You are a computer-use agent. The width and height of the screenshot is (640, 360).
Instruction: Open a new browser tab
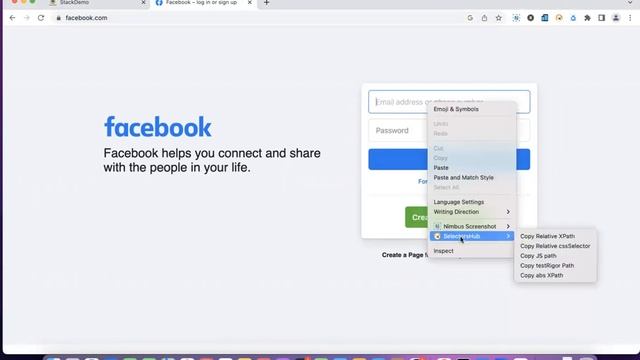(x=267, y=2)
